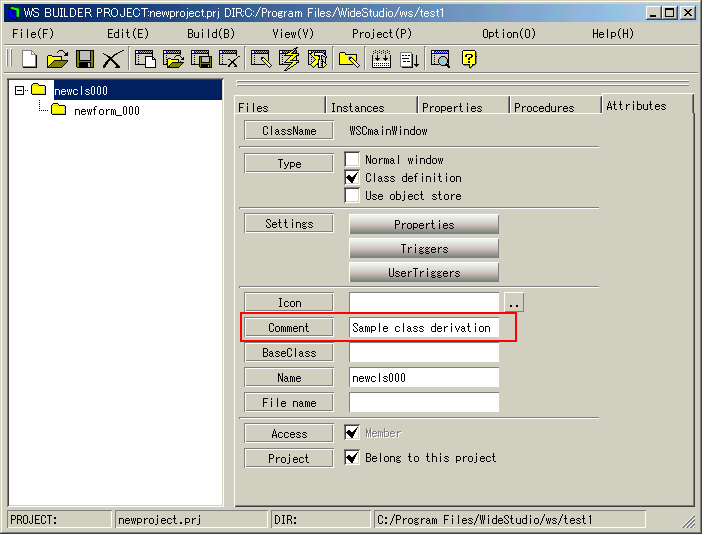Toggle the Use object store checkbox
Viewport: 705px width, 535px height.
click(352, 196)
